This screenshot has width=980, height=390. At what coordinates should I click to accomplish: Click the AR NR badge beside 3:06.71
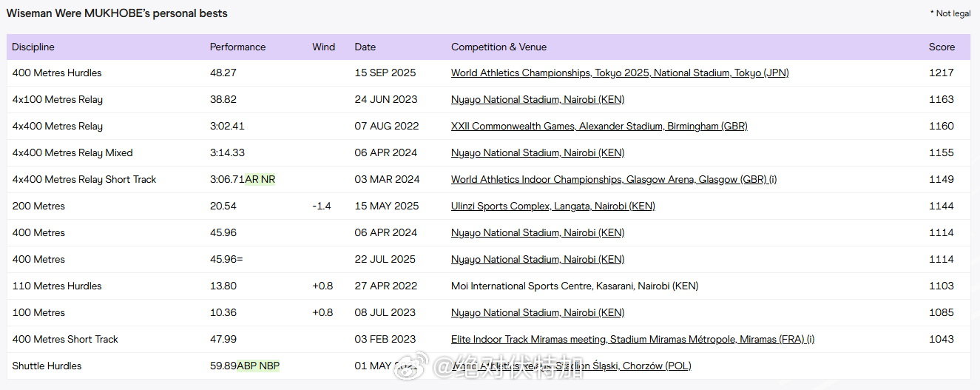(260, 179)
